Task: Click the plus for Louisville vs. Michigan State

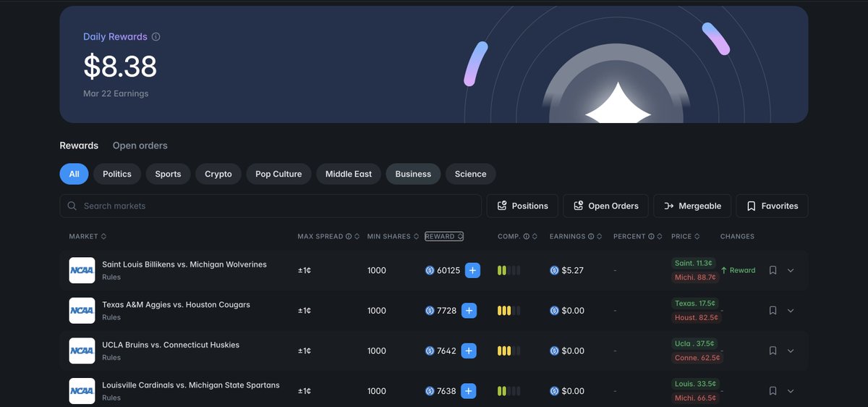Action: [x=469, y=391]
